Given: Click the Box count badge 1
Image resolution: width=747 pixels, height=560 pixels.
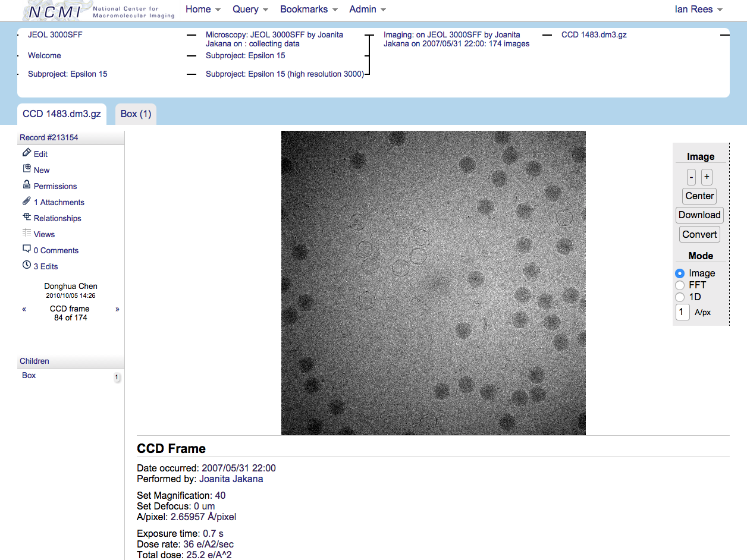Looking at the screenshot, I should tap(117, 377).
